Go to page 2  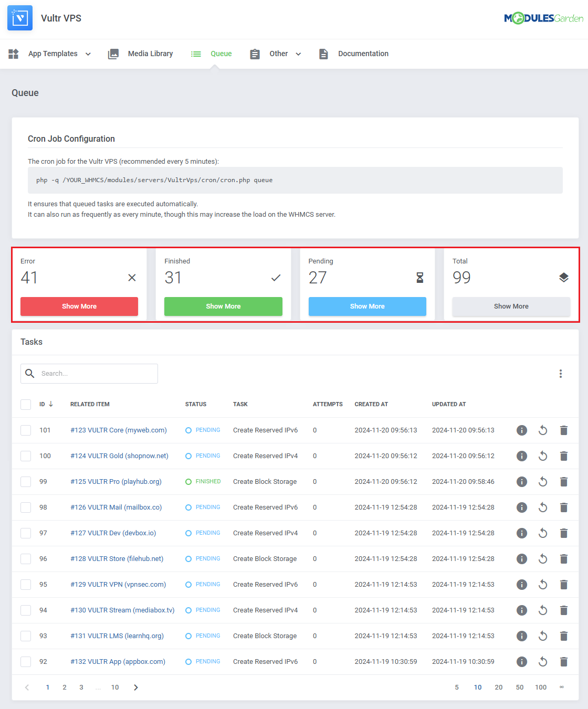65,687
